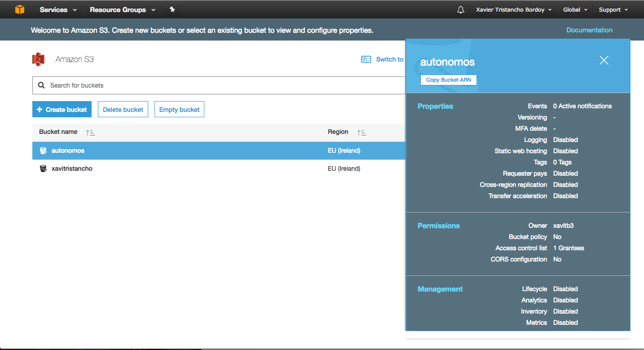This screenshot has height=350, width=644.
Task: Focus the Search for buckets field
Action: 219,85
